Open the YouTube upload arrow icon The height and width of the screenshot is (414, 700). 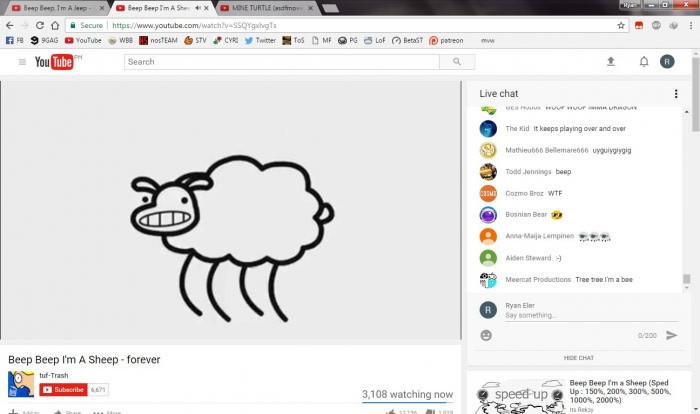(611, 62)
